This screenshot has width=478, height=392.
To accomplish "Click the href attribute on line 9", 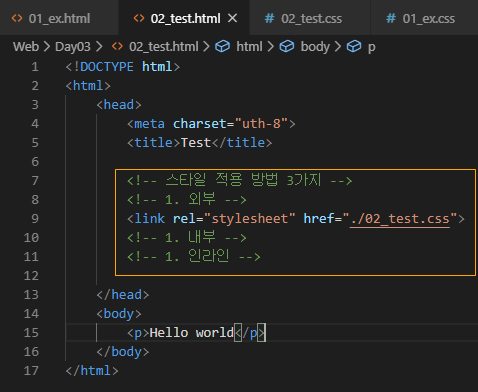I will [x=319, y=219].
